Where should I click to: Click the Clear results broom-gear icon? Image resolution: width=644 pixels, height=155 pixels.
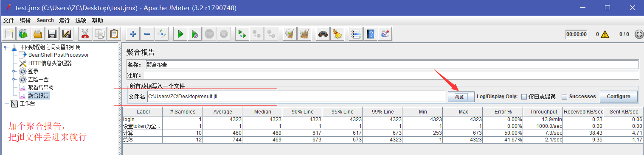(x=290, y=34)
